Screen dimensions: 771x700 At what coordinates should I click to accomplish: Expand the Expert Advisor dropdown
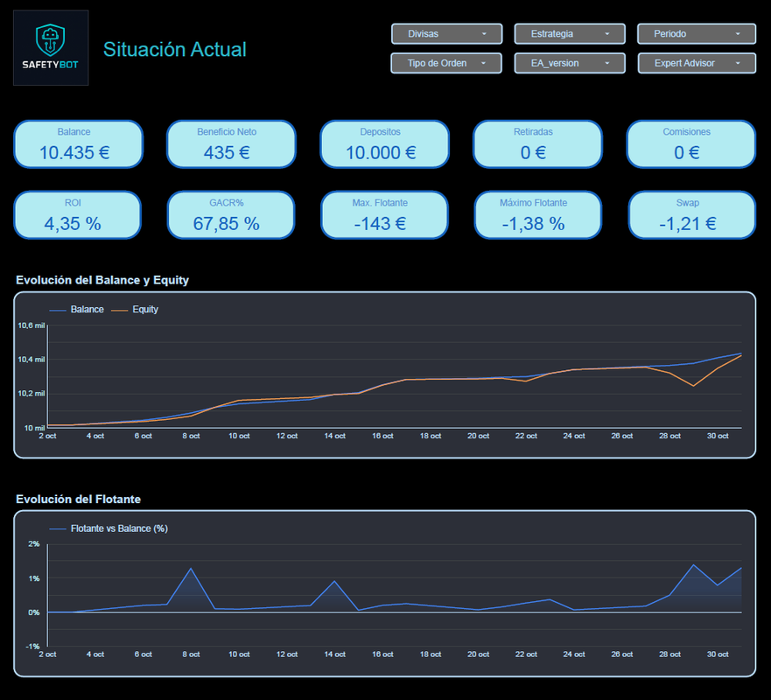[697, 63]
